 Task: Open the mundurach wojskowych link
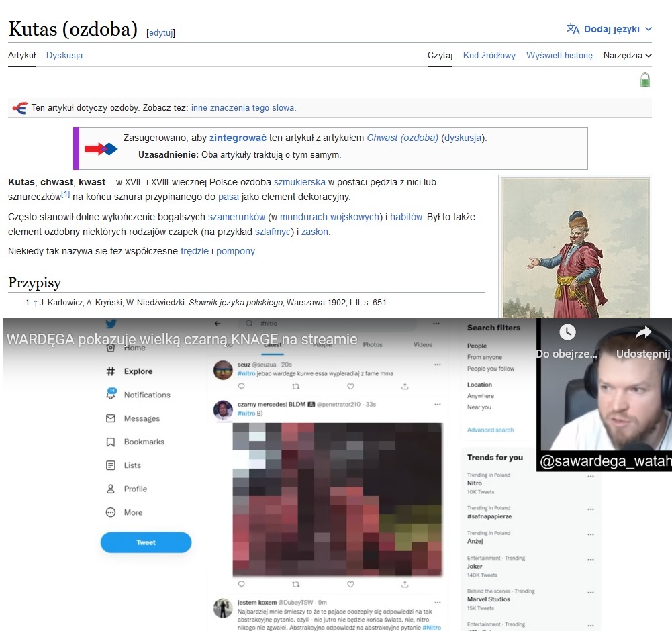330,217
